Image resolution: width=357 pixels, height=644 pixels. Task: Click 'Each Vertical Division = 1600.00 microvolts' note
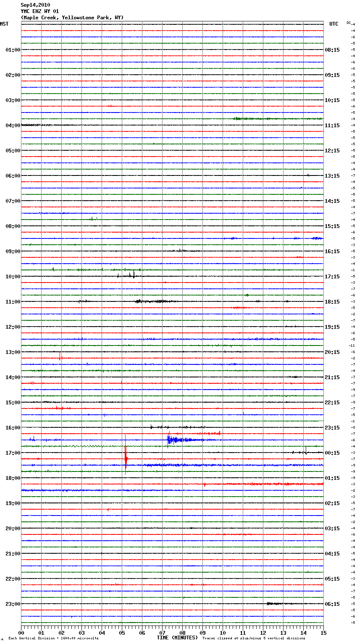(53, 639)
